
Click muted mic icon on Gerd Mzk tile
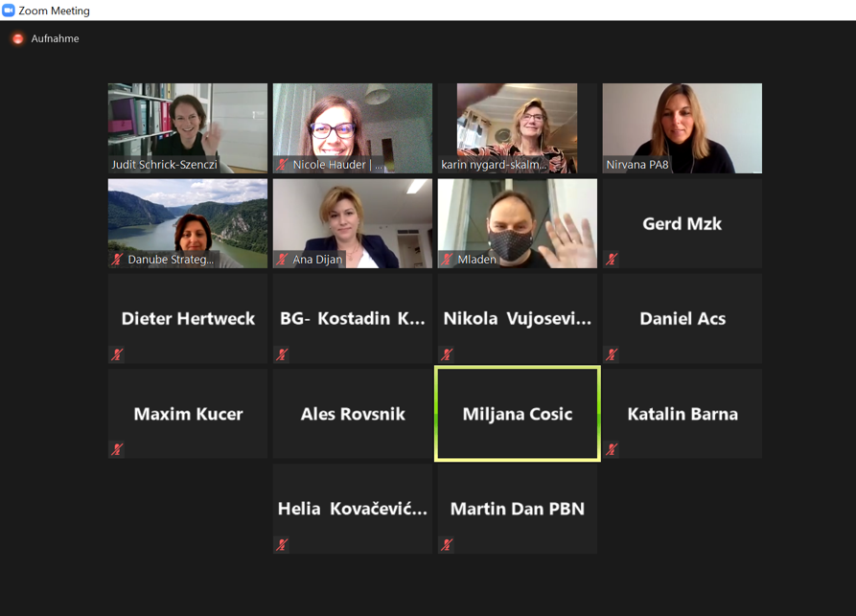pos(612,260)
